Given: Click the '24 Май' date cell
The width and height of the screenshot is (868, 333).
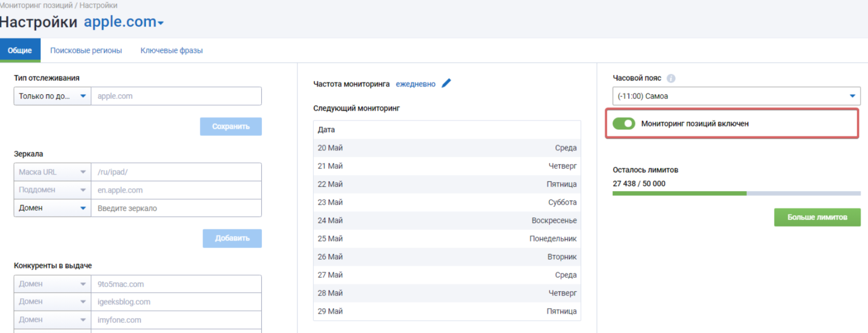Looking at the screenshot, I should 330,220.
